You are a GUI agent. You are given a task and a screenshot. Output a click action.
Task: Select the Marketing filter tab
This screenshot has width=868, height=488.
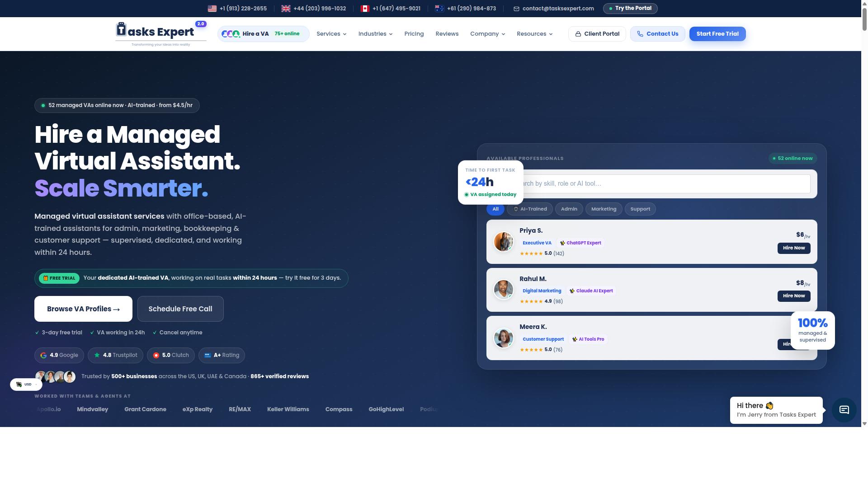[604, 209]
